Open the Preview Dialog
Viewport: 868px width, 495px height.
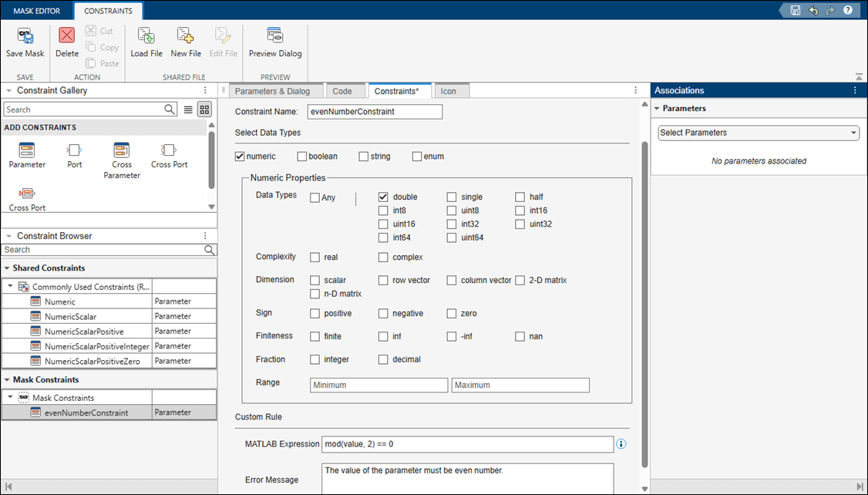click(274, 36)
